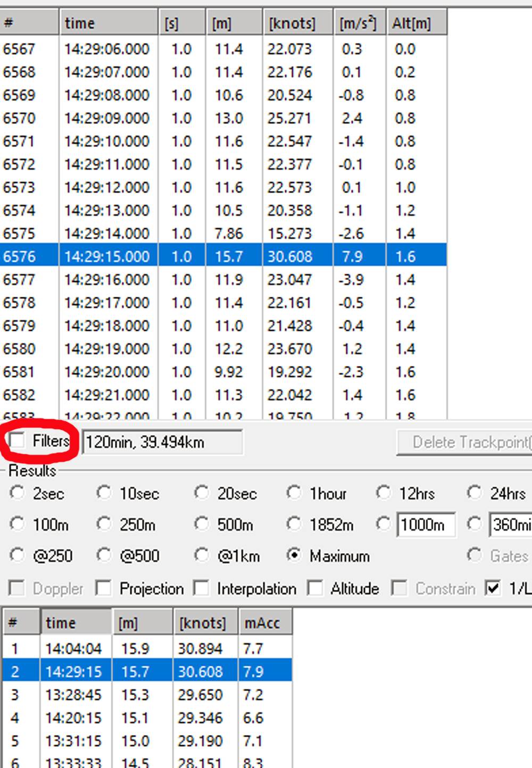Select the 2sec results interval

(x=16, y=493)
